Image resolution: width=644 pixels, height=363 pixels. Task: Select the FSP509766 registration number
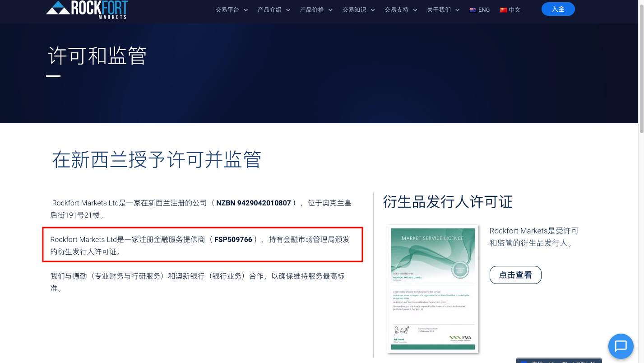click(x=233, y=240)
